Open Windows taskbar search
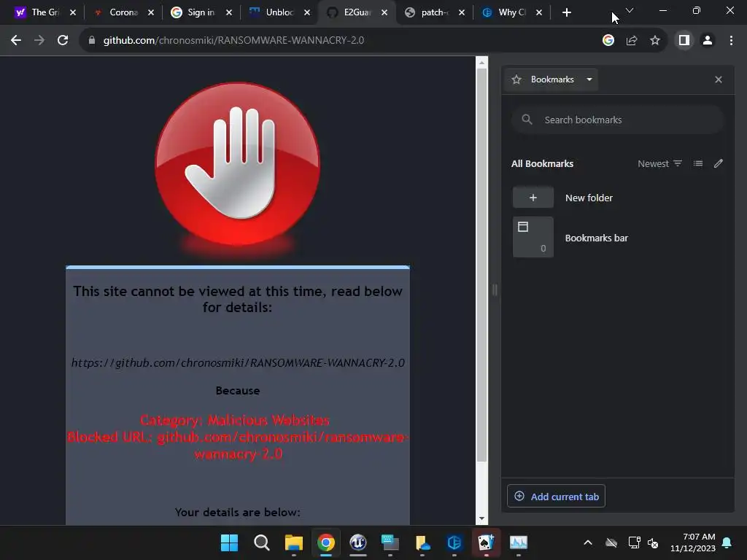The width and height of the screenshot is (747, 560). (x=262, y=542)
